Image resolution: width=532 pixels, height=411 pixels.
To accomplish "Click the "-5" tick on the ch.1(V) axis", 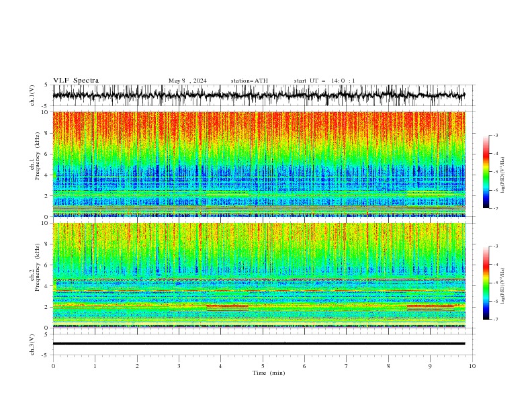I will click(x=46, y=106).
